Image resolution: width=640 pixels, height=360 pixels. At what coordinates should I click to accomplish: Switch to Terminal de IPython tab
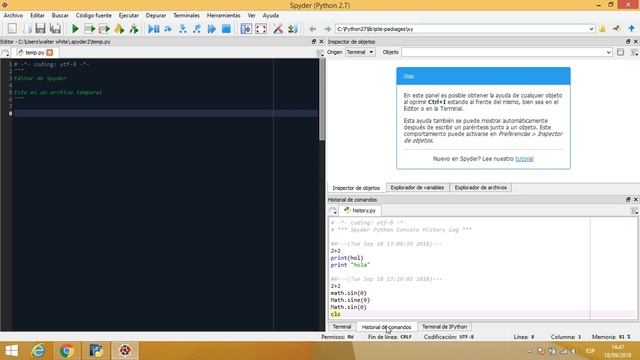pyautogui.click(x=444, y=327)
